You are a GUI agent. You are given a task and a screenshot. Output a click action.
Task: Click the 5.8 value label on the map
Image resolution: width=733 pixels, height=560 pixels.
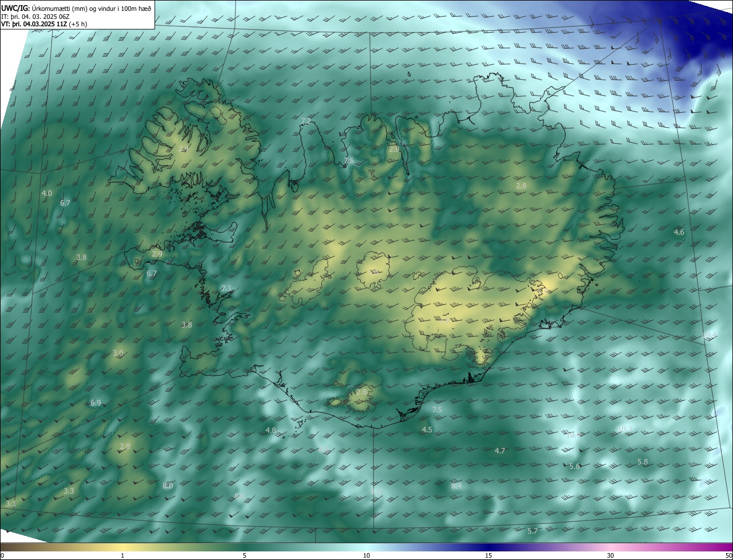(643, 462)
